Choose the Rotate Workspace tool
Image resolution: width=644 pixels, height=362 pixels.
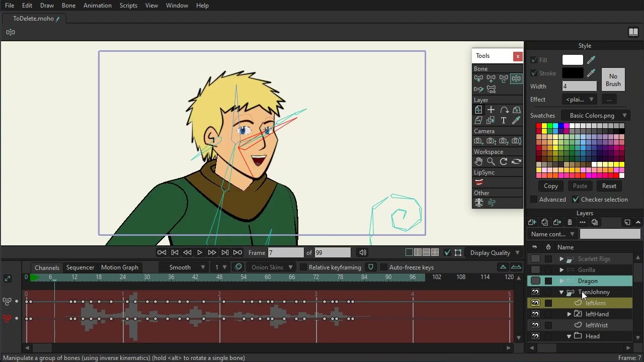(504, 161)
